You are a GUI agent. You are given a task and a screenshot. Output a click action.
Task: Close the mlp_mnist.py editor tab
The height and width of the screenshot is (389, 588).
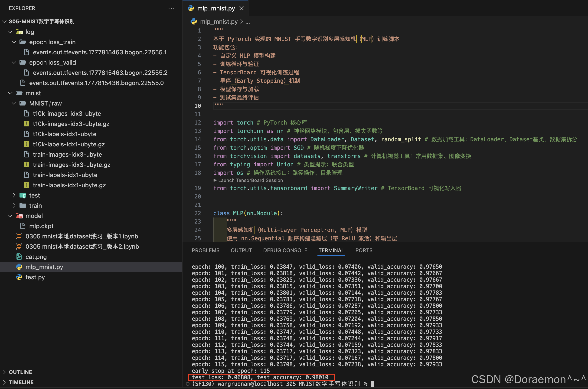[242, 8]
